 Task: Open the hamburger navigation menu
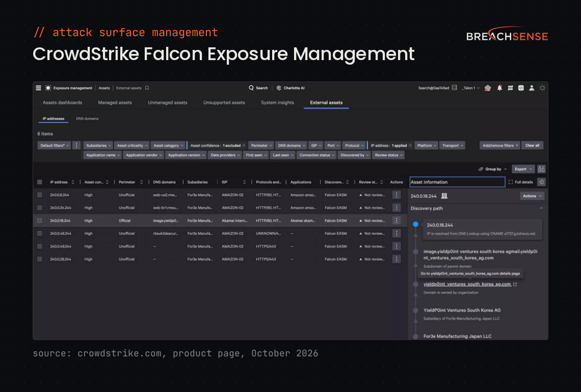click(39, 88)
